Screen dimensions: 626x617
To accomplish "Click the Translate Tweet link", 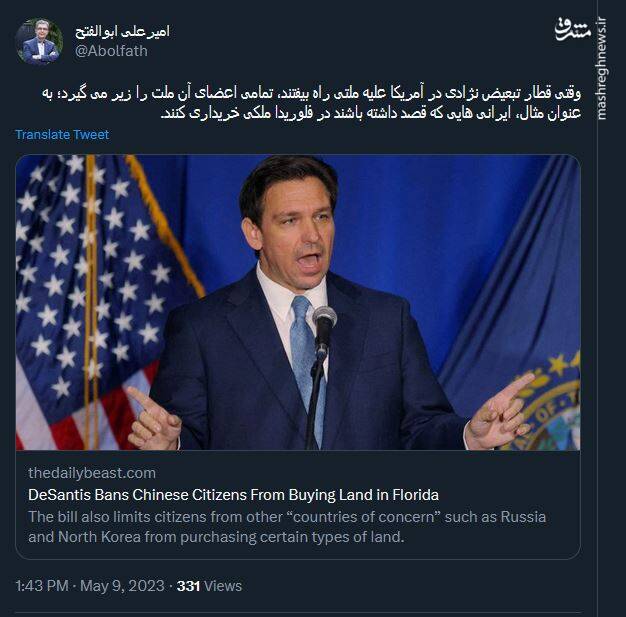I will [x=62, y=135].
